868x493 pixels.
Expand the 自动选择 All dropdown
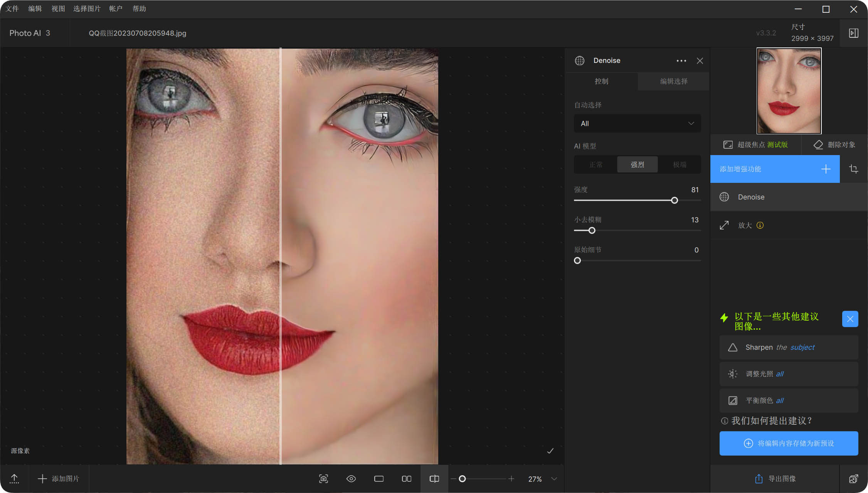pyautogui.click(x=637, y=123)
